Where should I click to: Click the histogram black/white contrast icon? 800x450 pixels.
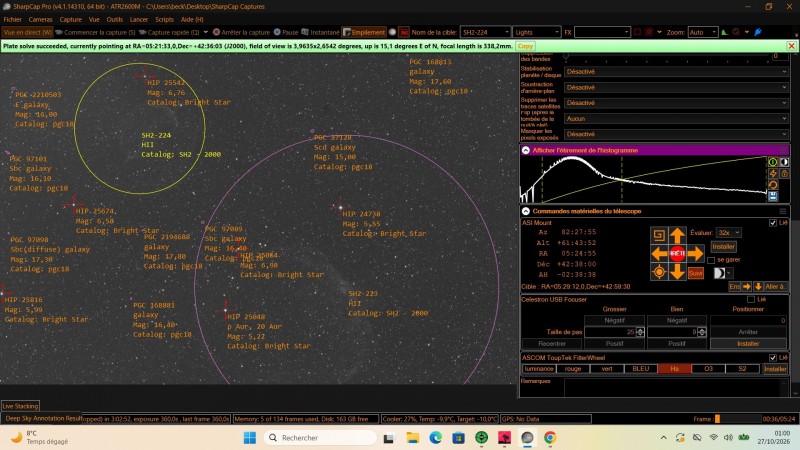click(784, 162)
